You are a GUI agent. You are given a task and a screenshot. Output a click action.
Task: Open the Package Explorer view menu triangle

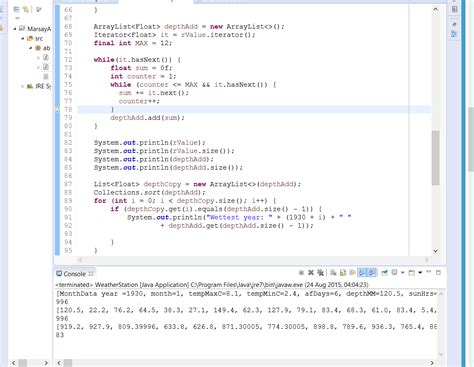(17, 18)
